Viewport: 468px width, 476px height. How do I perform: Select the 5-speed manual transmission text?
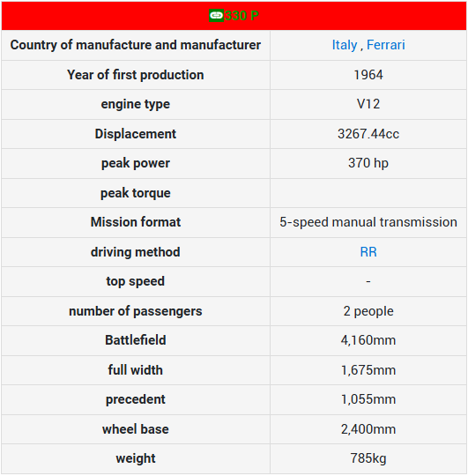(x=368, y=222)
